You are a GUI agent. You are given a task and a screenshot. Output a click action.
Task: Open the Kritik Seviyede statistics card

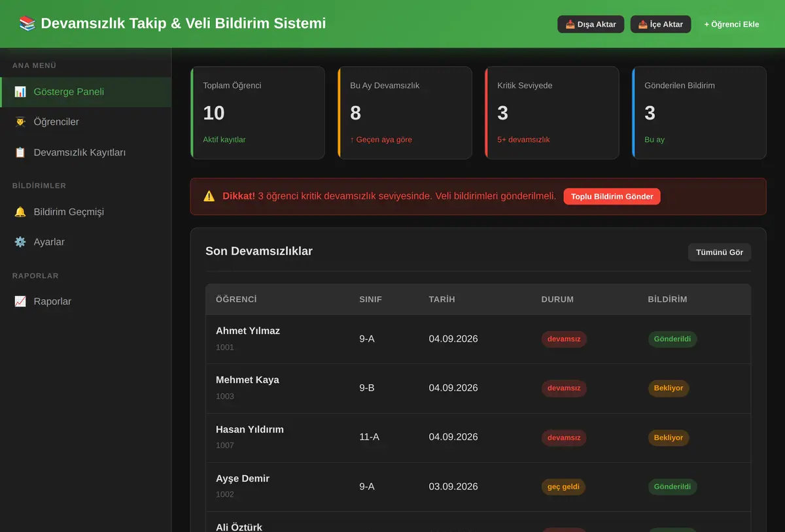[x=552, y=112]
